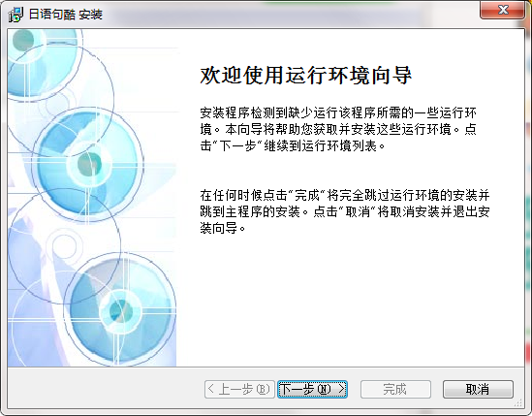
Task: Click the heading 欢迎使用运行环境向导
Action: pyautogui.click(x=305, y=75)
